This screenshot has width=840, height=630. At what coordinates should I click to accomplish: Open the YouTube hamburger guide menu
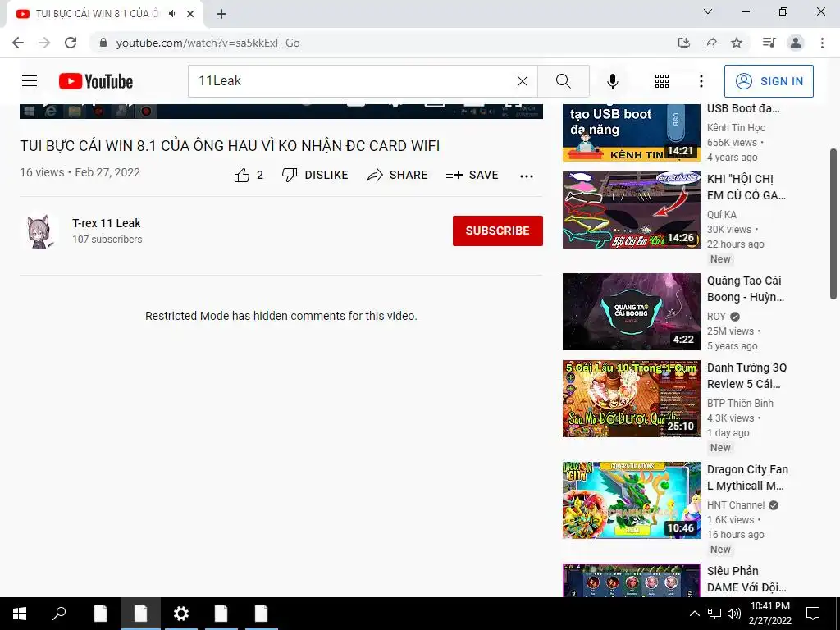tap(30, 81)
